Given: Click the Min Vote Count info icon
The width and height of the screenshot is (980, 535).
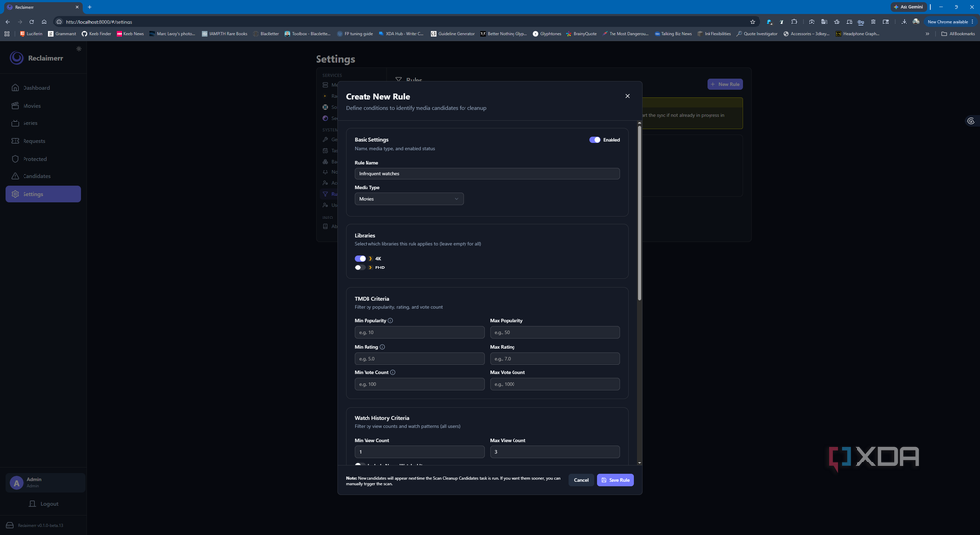Looking at the screenshot, I should [393, 372].
